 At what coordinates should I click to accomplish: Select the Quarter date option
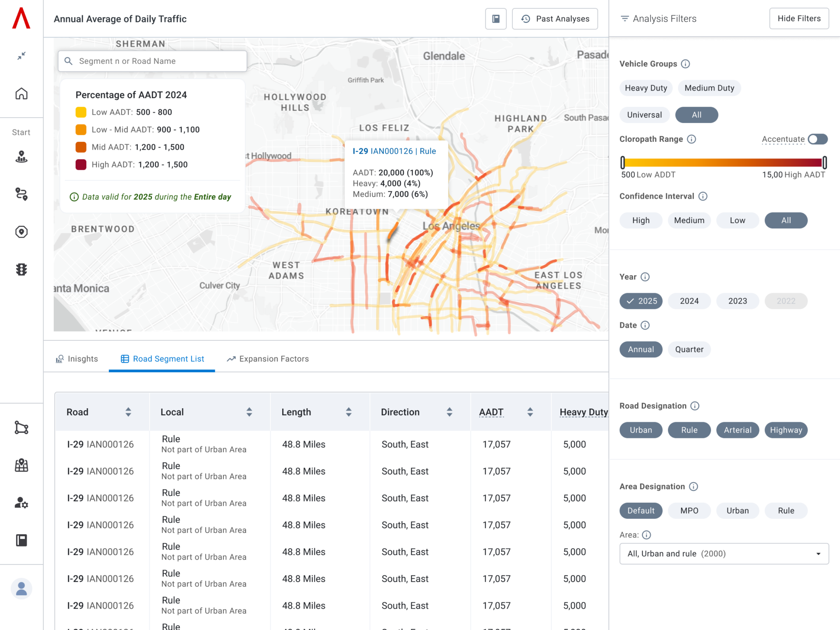(x=689, y=350)
